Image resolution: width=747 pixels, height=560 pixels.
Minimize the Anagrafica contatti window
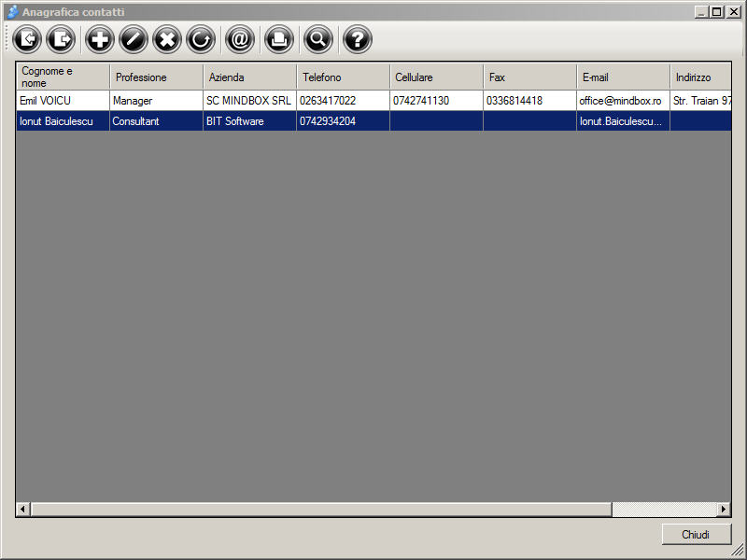[701, 12]
